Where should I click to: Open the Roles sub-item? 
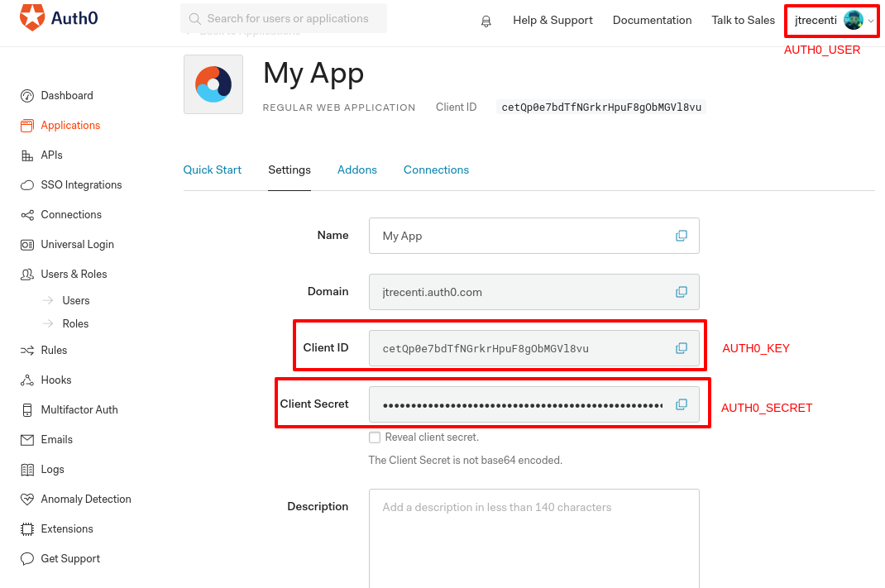75,324
